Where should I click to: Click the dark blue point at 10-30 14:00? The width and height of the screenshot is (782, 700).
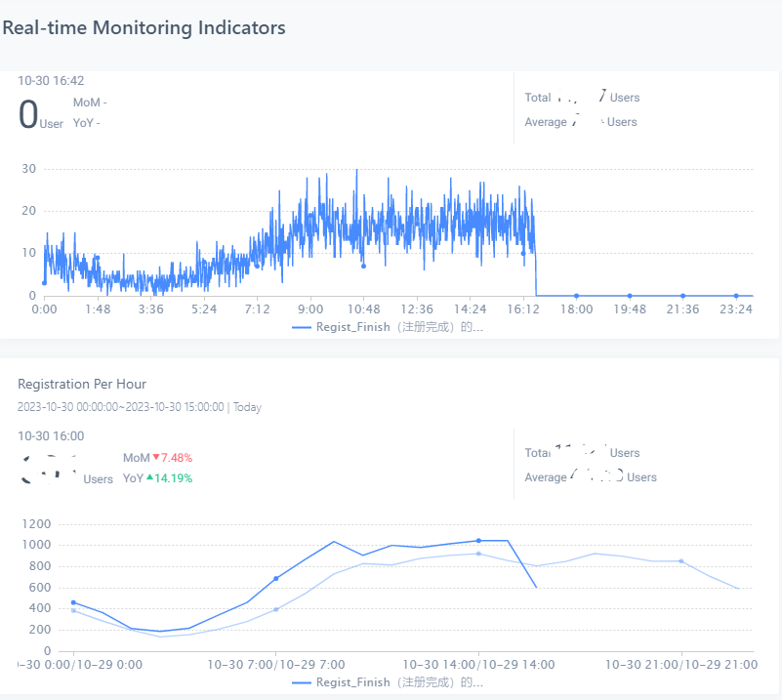pyautogui.click(x=478, y=541)
